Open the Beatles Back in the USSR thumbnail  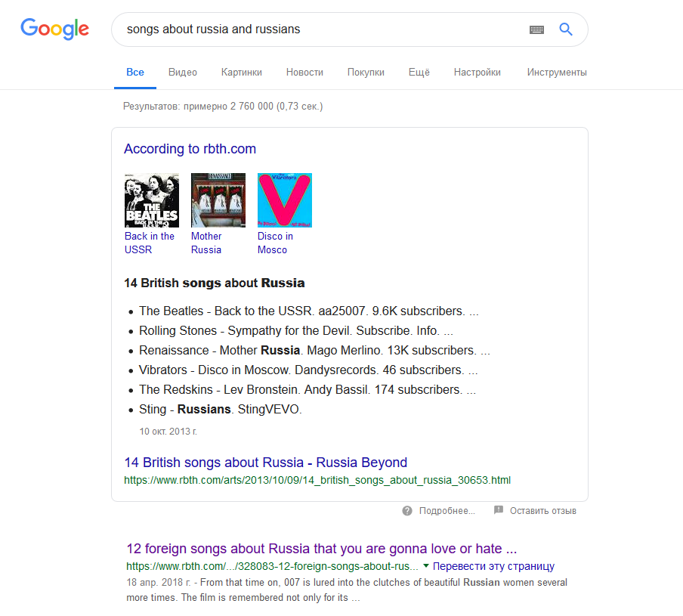(x=152, y=200)
